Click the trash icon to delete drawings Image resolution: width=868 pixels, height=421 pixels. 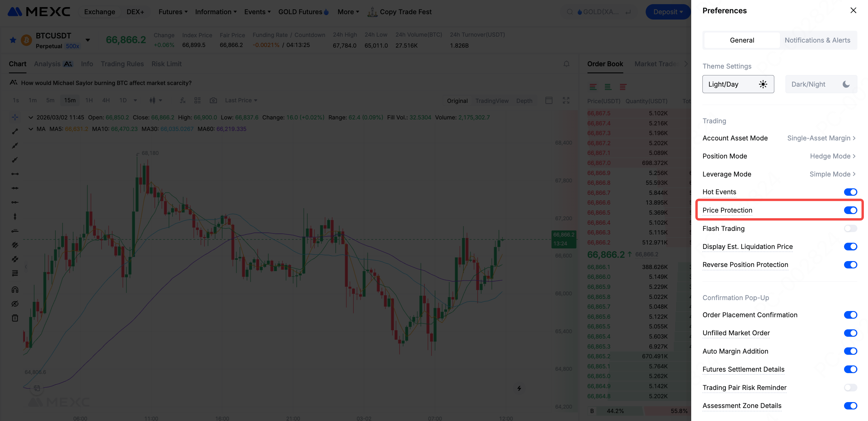[15, 318]
